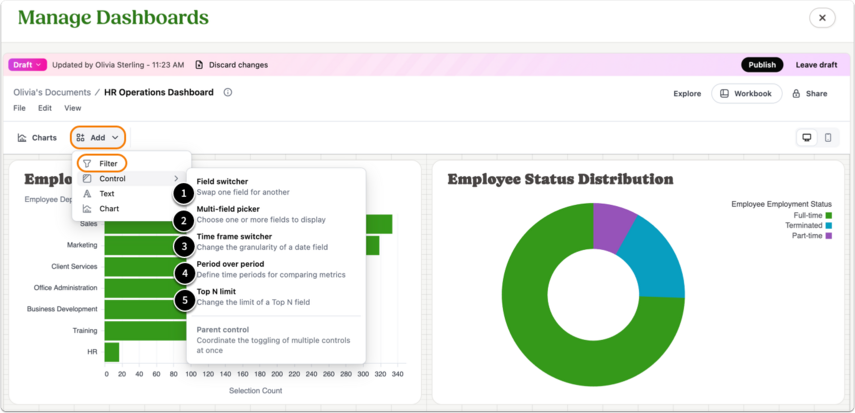Select the Filter funnel icon in Add menu
This screenshot has width=855, height=413.
[87, 163]
